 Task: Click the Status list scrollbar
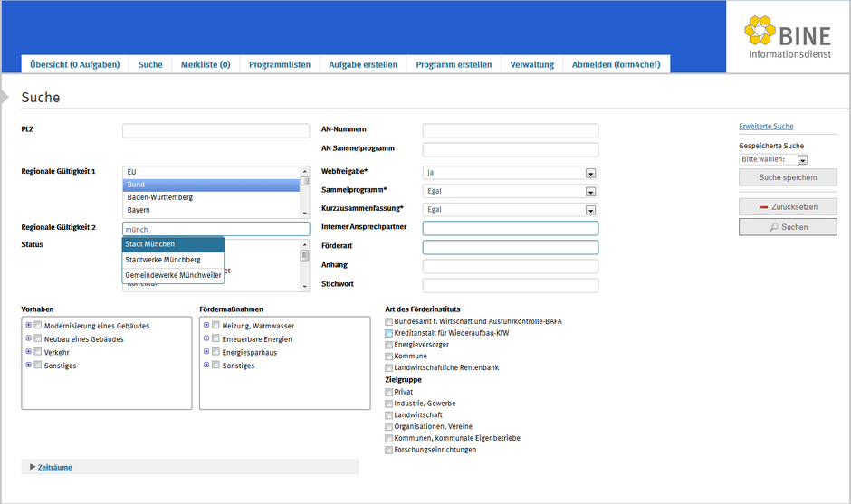pos(304,266)
